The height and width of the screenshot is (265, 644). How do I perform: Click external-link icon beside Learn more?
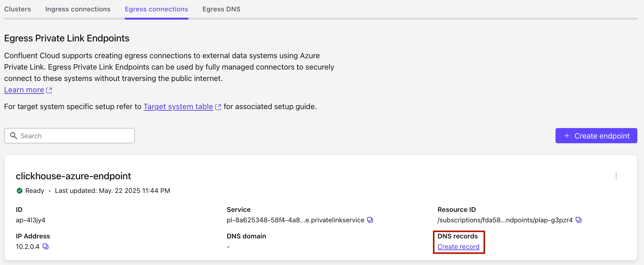tap(49, 90)
